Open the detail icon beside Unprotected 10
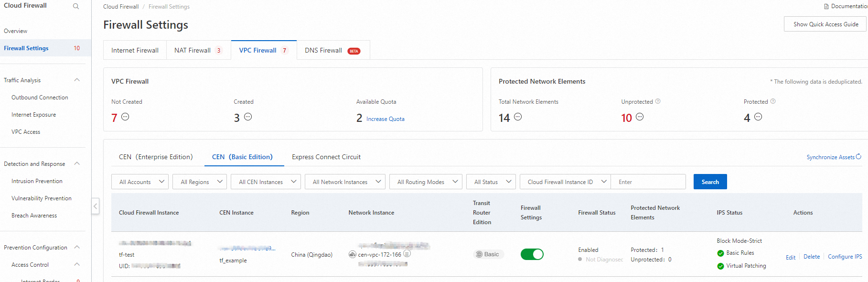 point(640,117)
